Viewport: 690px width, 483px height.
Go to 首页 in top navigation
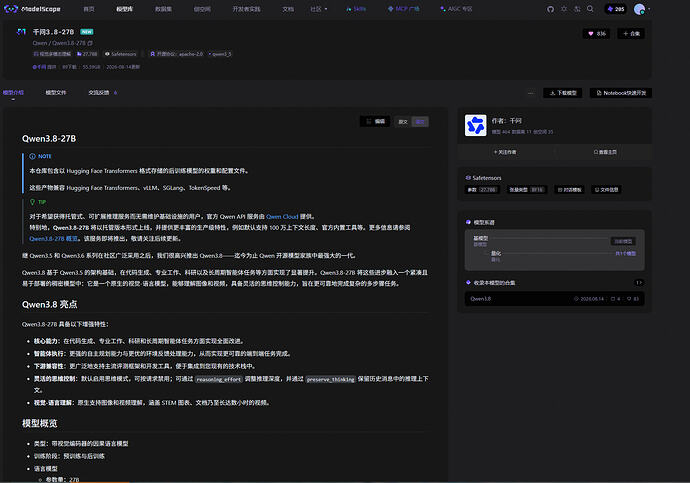pyautogui.click(x=89, y=9)
